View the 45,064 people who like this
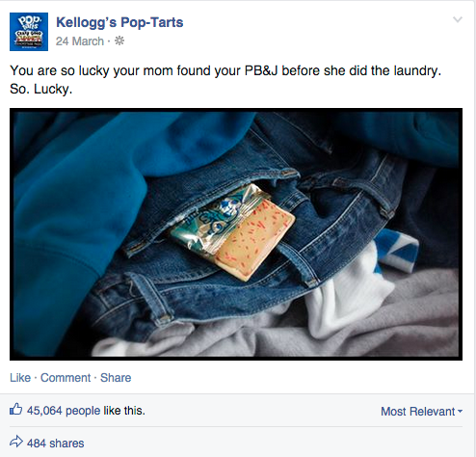This screenshot has height=457, width=476. click(86, 411)
